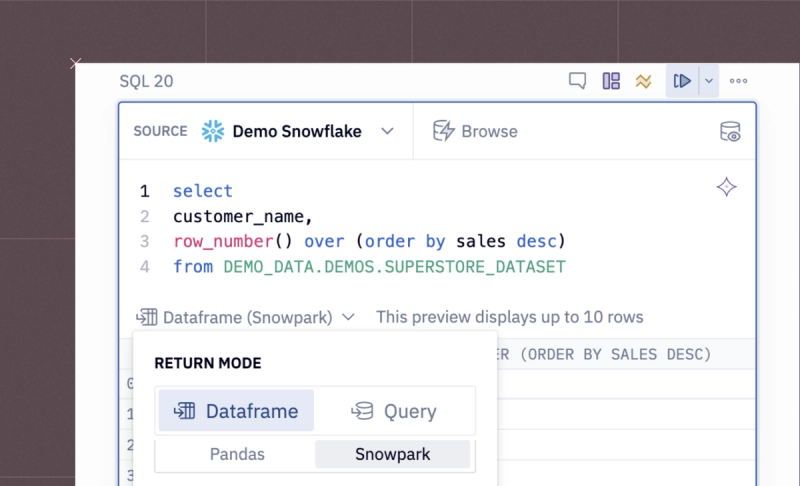Click line number 4 in the editor gutter
Screen dimensions: 800x486
pyautogui.click(x=145, y=267)
